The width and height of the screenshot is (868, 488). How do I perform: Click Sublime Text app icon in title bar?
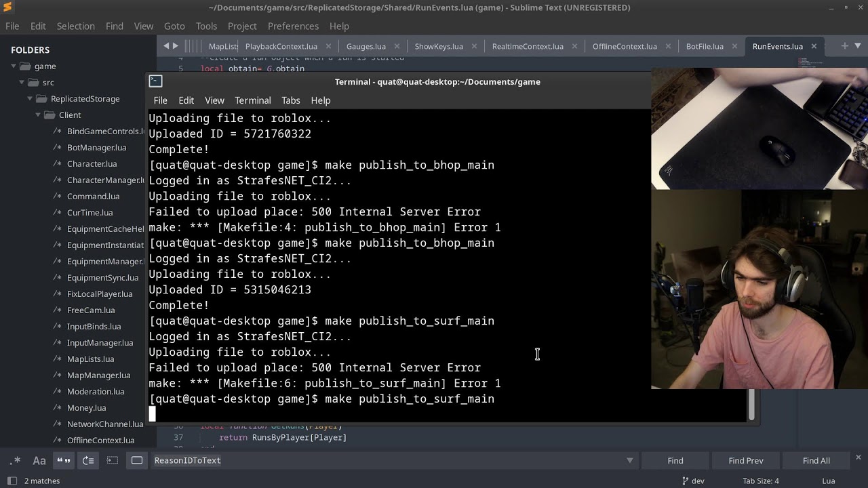(7, 7)
